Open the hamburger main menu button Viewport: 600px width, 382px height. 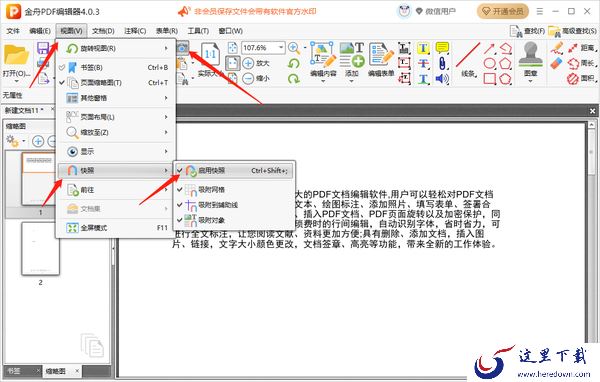click(x=540, y=11)
